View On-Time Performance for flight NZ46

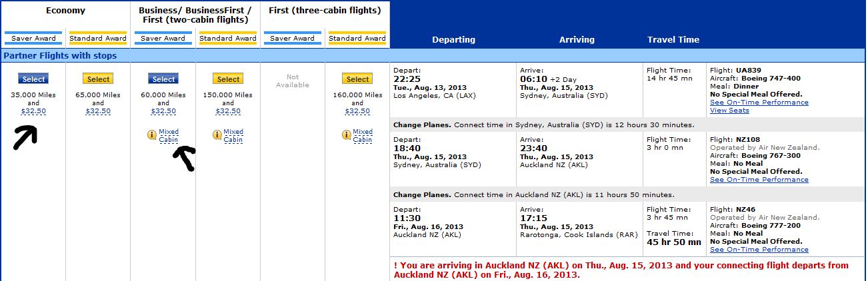[x=759, y=250]
